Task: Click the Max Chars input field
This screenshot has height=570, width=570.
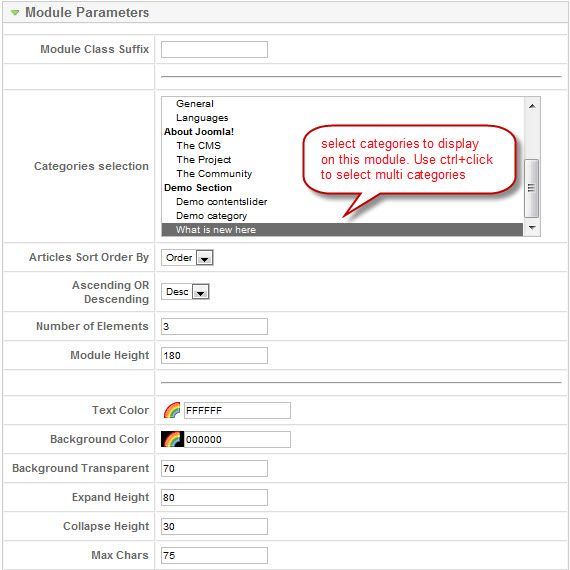Action: click(214, 555)
